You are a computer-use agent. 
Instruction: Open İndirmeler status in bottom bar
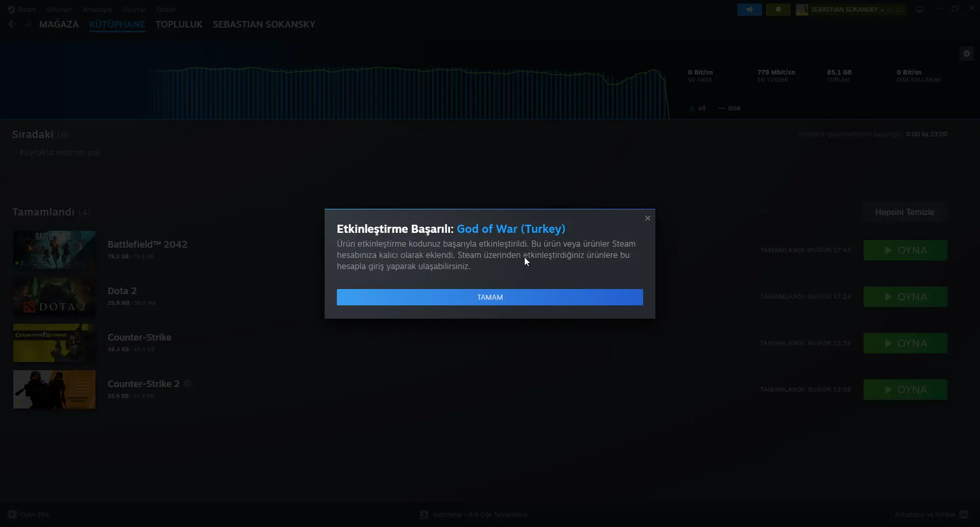[x=474, y=514]
